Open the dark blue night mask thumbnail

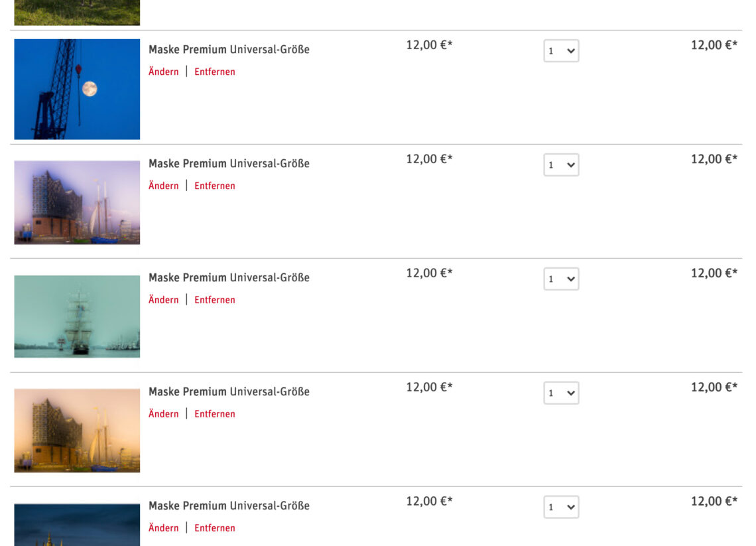click(77, 525)
